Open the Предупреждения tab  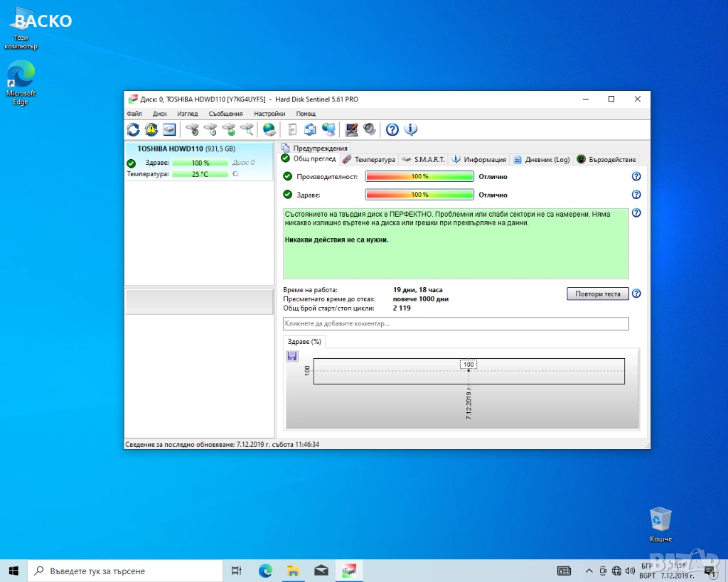point(315,148)
